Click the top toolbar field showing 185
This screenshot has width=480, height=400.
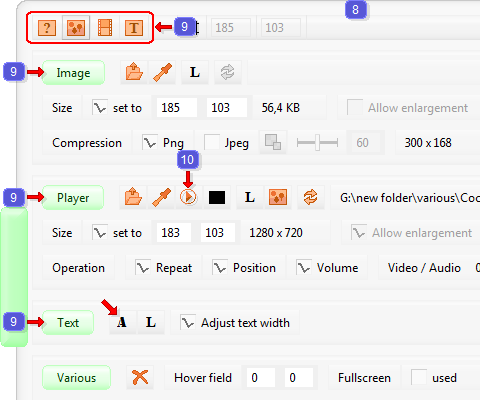tap(231, 28)
